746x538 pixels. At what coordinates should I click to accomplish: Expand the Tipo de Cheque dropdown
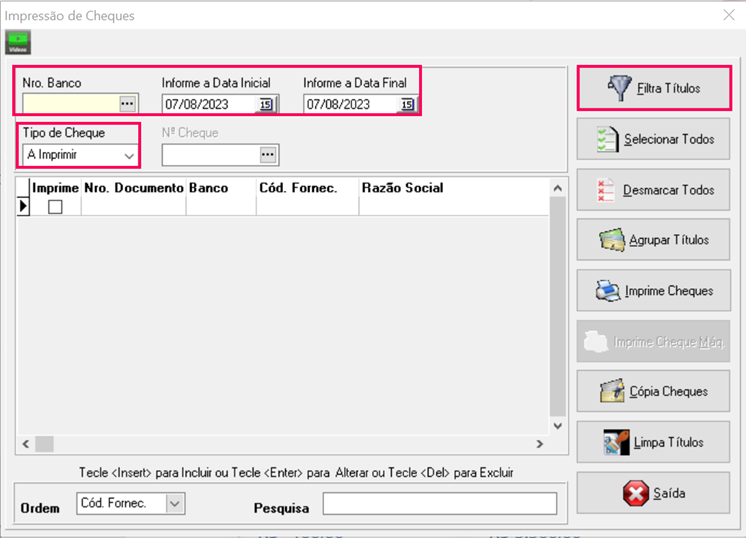click(129, 156)
